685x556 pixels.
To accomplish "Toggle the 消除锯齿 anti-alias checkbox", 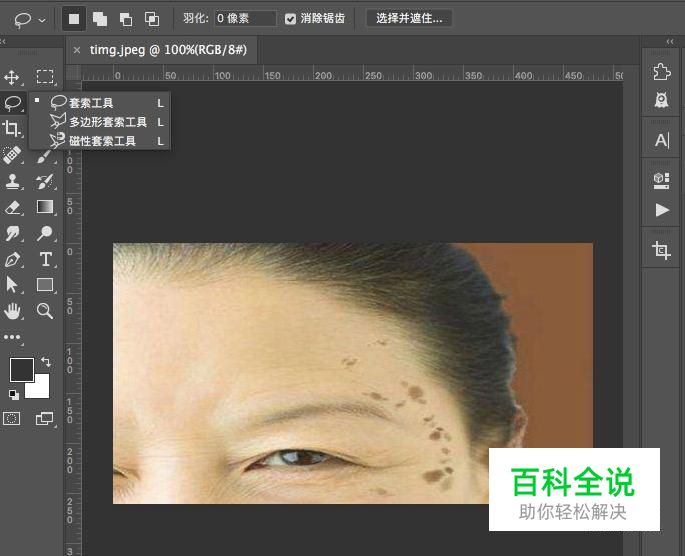I will [x=290, y=18].
